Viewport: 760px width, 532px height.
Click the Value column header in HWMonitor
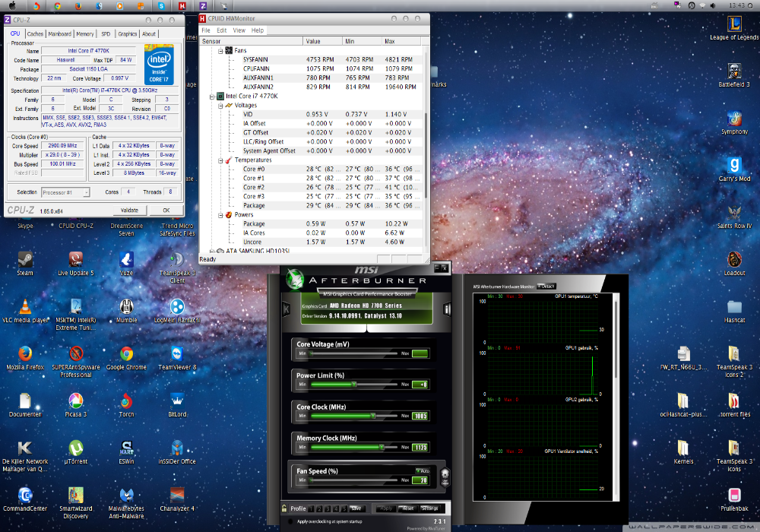(x=323, y=41)
